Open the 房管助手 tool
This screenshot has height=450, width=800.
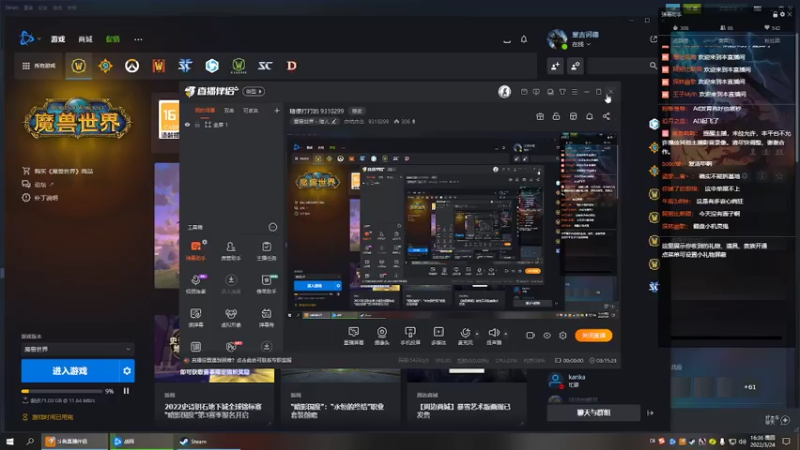point(231,251)
